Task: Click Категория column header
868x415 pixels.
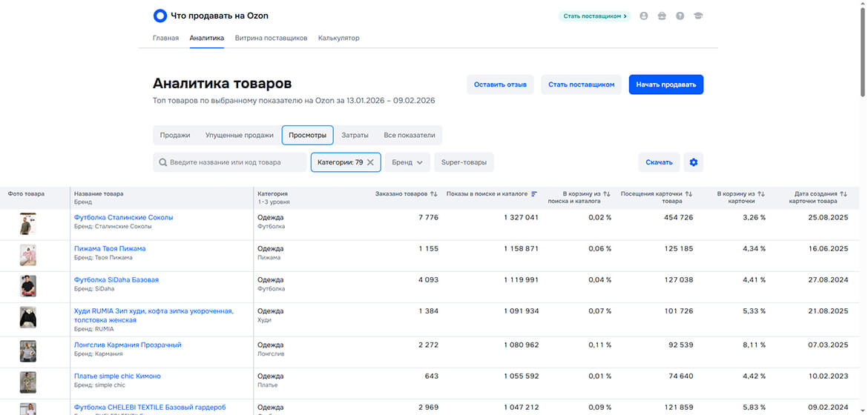Action: pyautogui.click(x=272, y=193)
